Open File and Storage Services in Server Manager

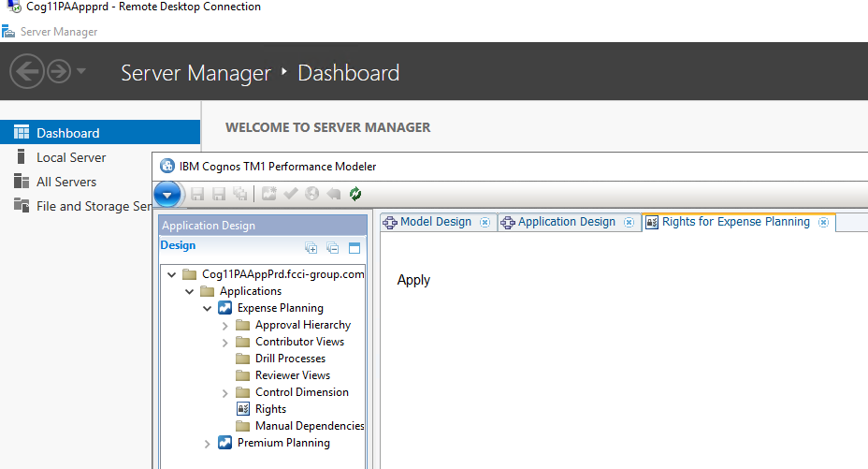click(x=94, y=207)
